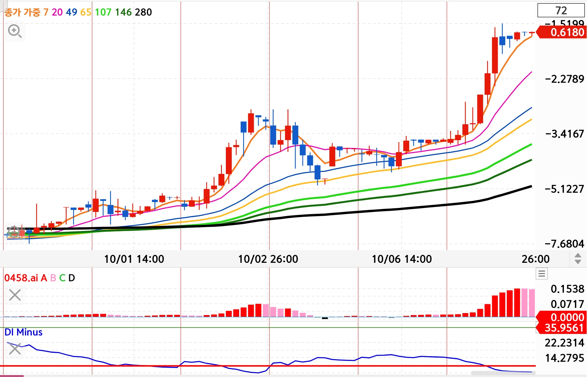Image resolution: width=588 pixels, height=377 pixels.
Task: Click the 72 value input box
Action: 561,10
